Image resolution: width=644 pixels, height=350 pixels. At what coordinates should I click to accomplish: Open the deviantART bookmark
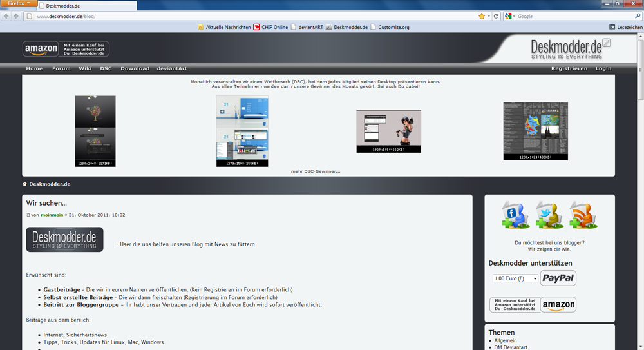pos(307,27)
